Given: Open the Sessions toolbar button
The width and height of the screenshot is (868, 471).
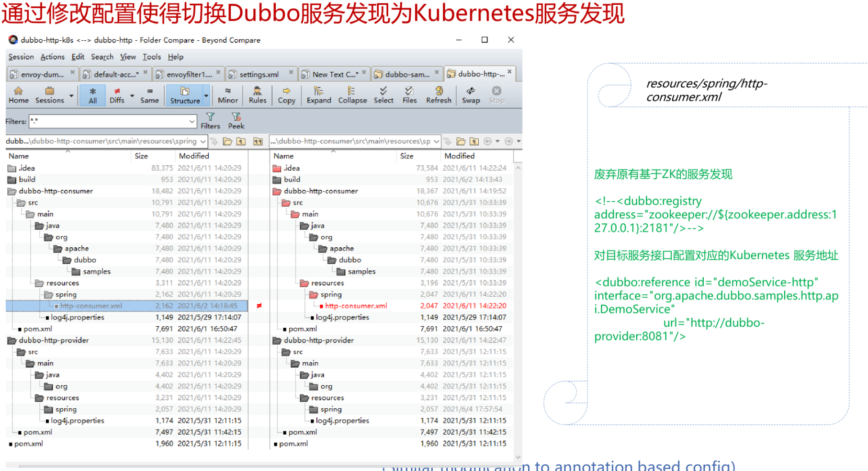Looking at the screenshot, I should pos(49,95).
